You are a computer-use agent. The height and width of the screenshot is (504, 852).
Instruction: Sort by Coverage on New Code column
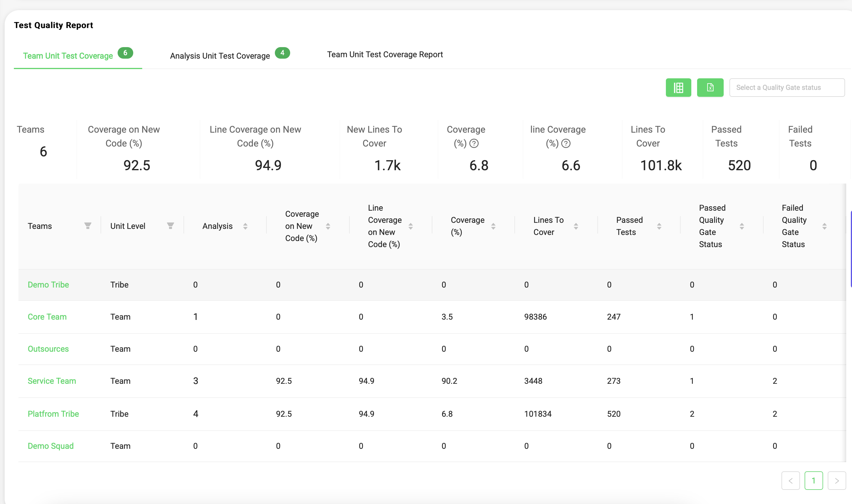328,226
